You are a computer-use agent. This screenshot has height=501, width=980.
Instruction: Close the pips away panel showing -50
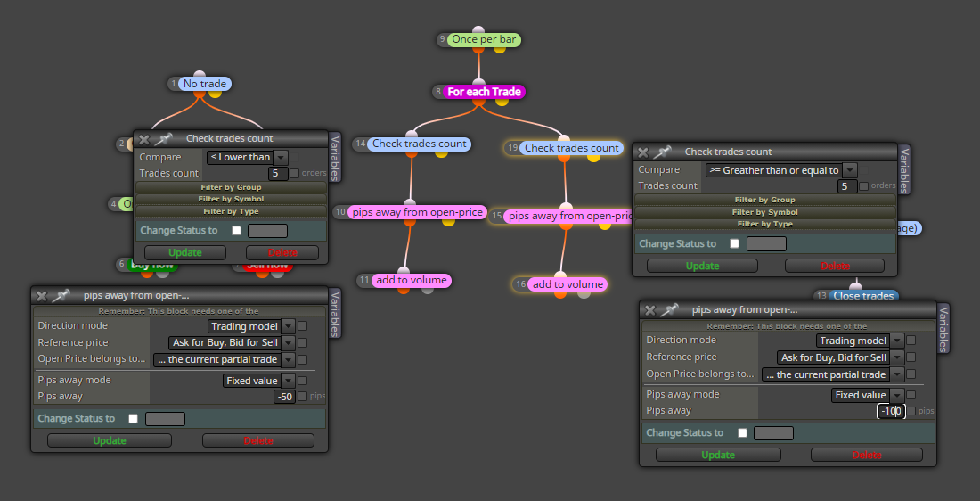coord(42,296)
